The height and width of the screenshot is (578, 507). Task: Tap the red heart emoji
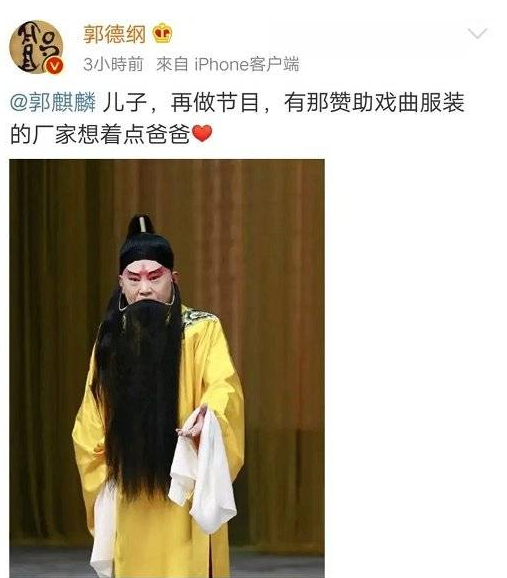pos(202,133)
